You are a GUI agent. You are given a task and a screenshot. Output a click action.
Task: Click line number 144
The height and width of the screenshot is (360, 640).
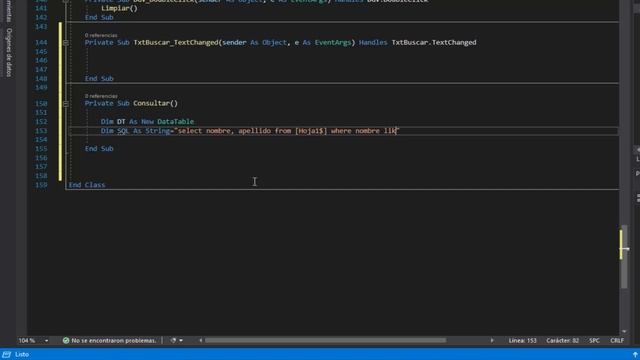point(41,42)
